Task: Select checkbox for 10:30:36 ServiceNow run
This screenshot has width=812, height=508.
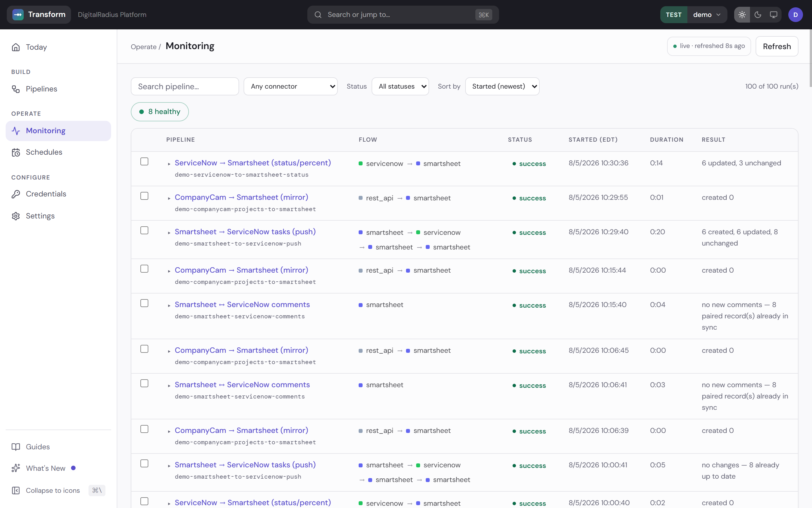Action: tap(144, 162)
